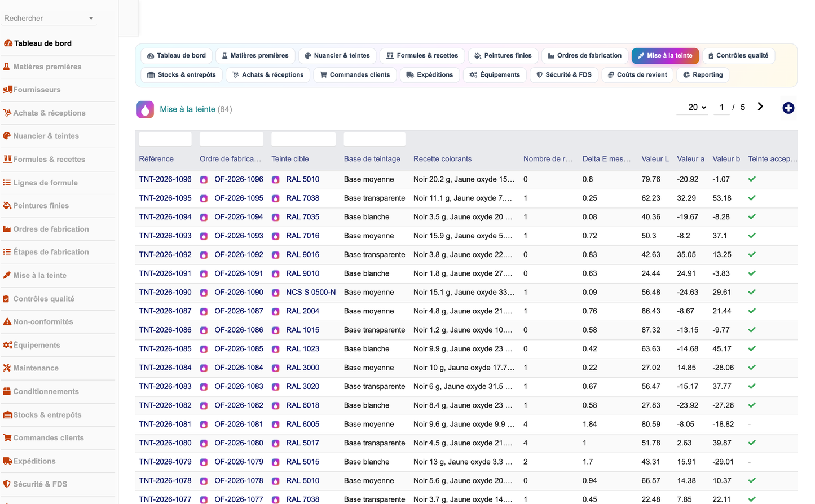This screenshot has width=815, height=504.
Task: Open the Rechercher search dropdown
Action: coord(49,19)
